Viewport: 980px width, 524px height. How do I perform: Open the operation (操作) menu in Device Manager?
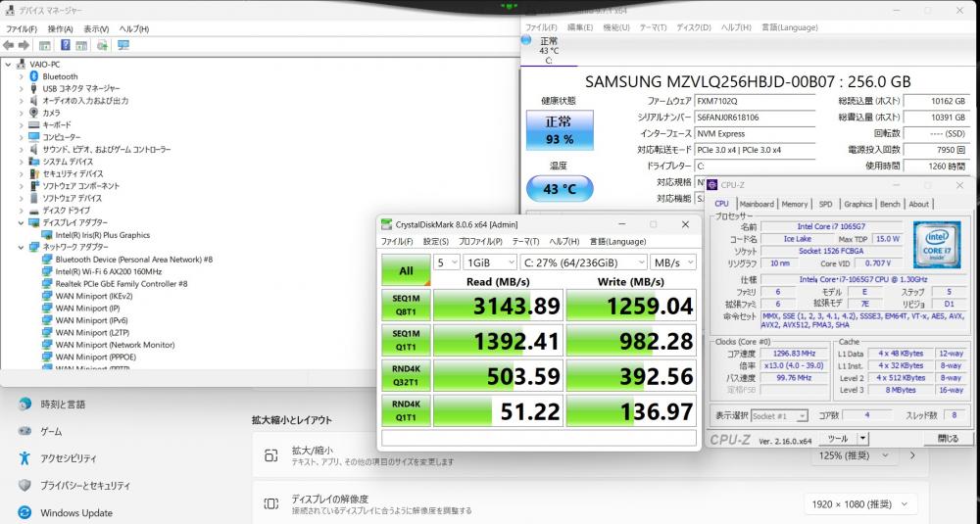[60, 28]
